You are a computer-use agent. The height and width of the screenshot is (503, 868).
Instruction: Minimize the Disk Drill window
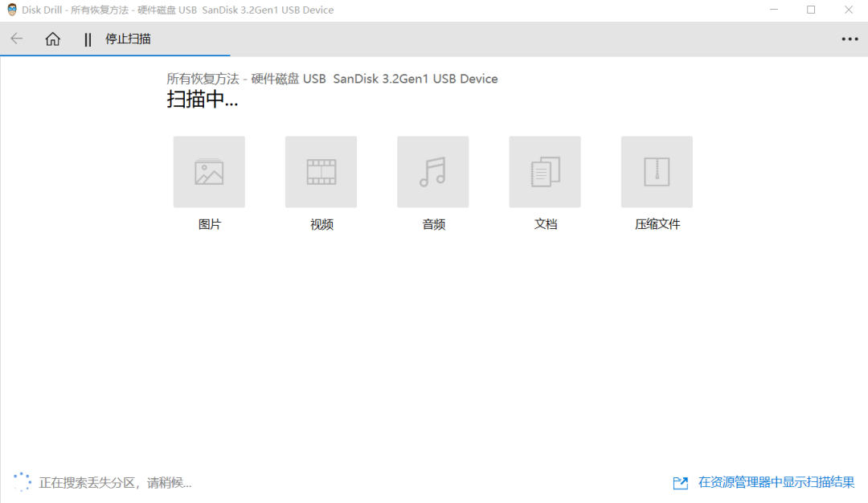(775, 10)
